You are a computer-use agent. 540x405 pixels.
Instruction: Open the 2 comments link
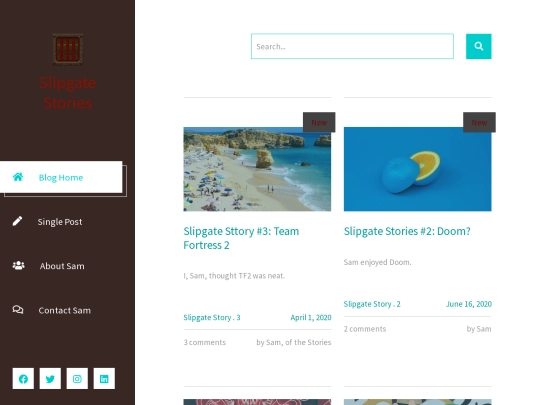click(x=365, y=329)
